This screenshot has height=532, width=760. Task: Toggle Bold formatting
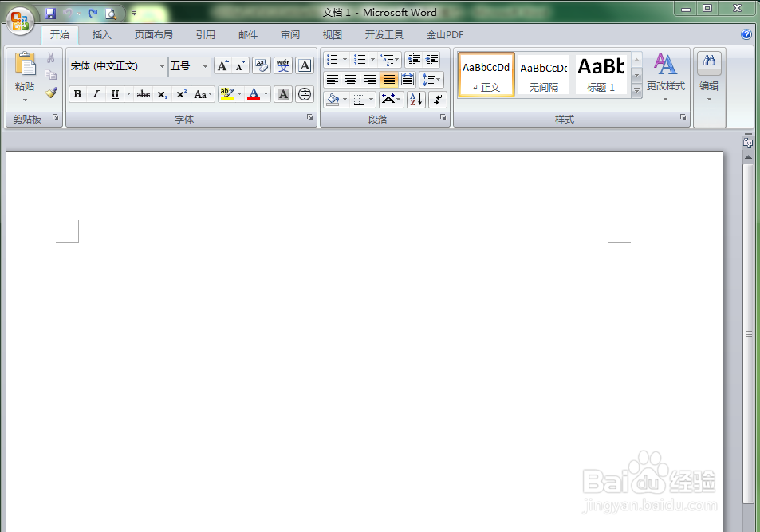point(77,95)
